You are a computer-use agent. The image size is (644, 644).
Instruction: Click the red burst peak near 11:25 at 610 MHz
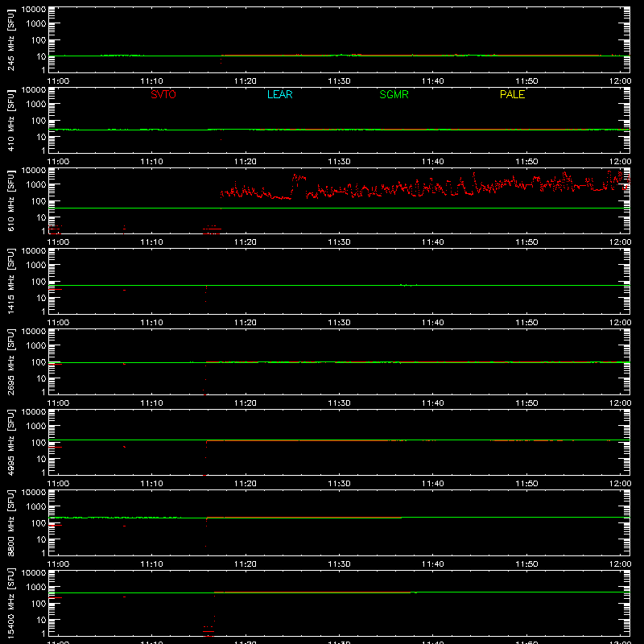click(298, 177)
